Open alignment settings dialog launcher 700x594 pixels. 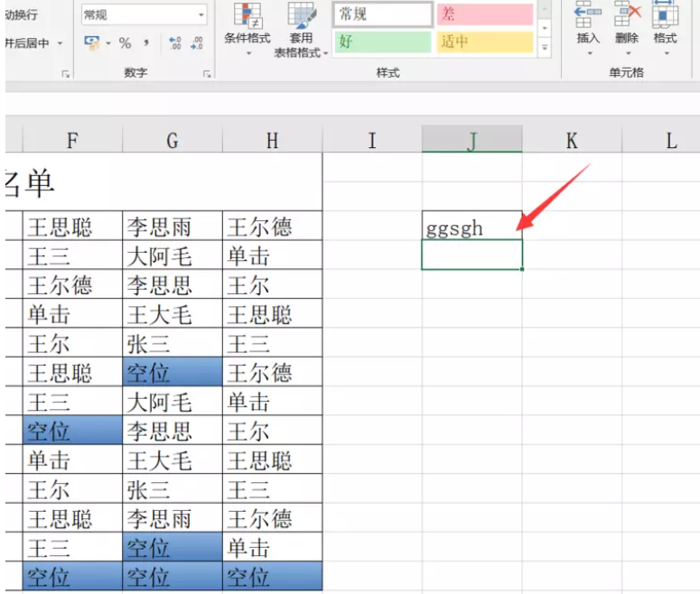(x=66, y=74)
